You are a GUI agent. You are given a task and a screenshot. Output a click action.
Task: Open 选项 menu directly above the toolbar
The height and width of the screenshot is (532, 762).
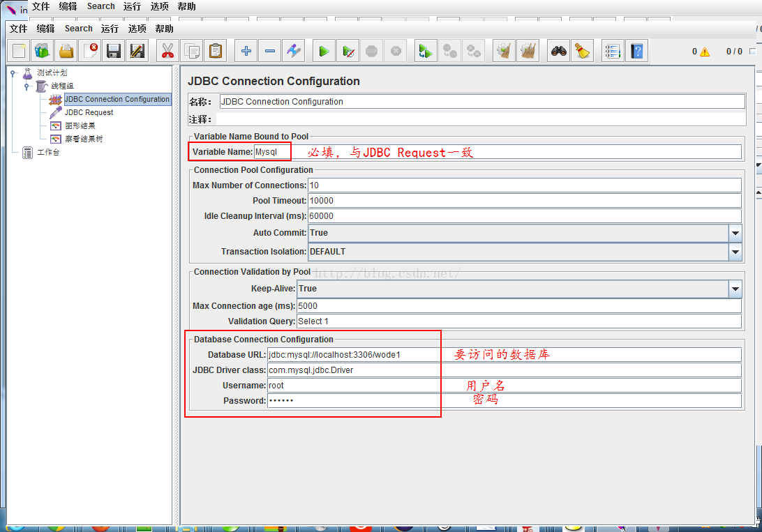[137, 29]
